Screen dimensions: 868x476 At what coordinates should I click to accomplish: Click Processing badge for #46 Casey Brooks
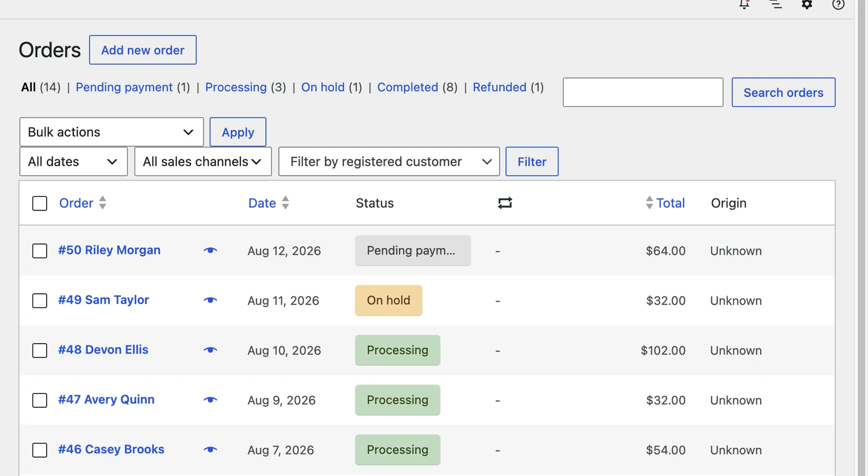398,450
